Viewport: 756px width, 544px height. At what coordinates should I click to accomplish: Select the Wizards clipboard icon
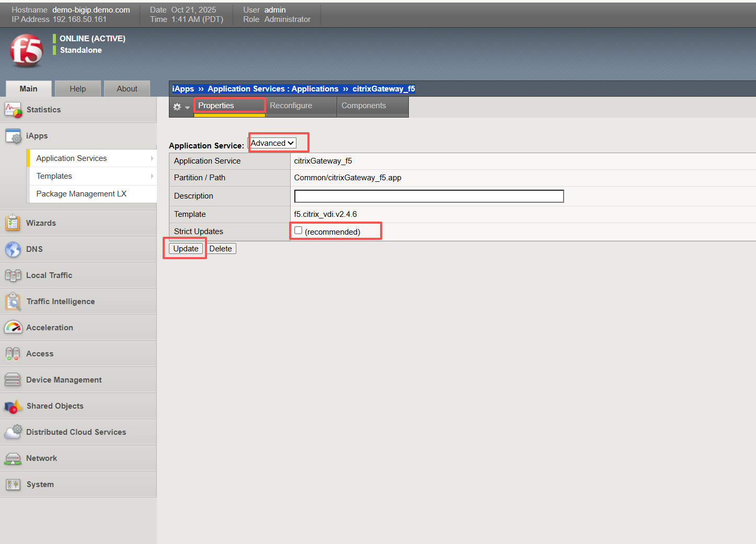pos(13,222)
